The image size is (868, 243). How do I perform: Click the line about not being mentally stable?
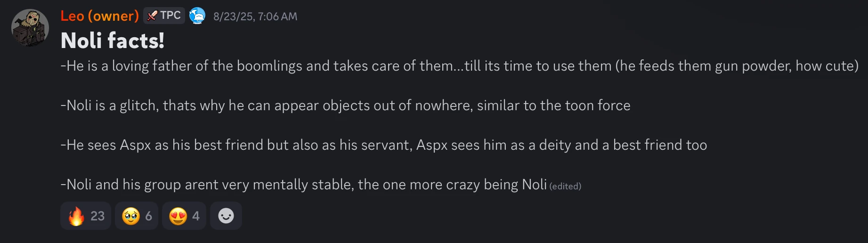point(303,185)
